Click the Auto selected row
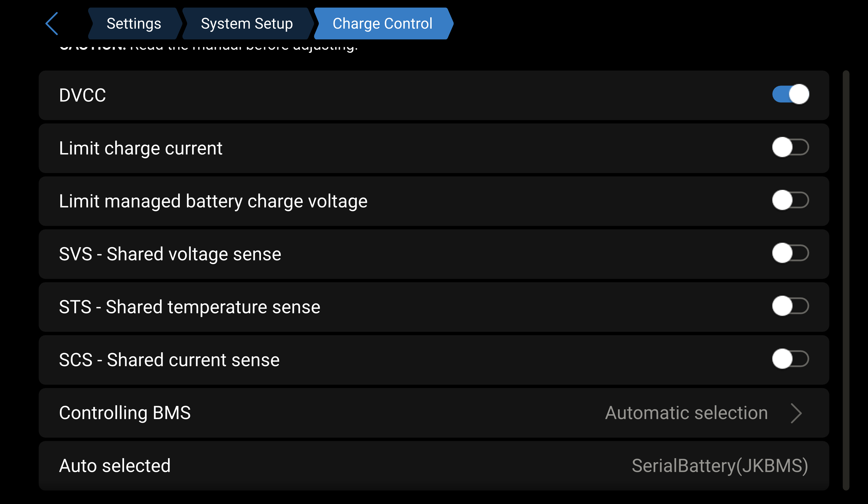The image size is (868, 504). [x=434, y=466]
